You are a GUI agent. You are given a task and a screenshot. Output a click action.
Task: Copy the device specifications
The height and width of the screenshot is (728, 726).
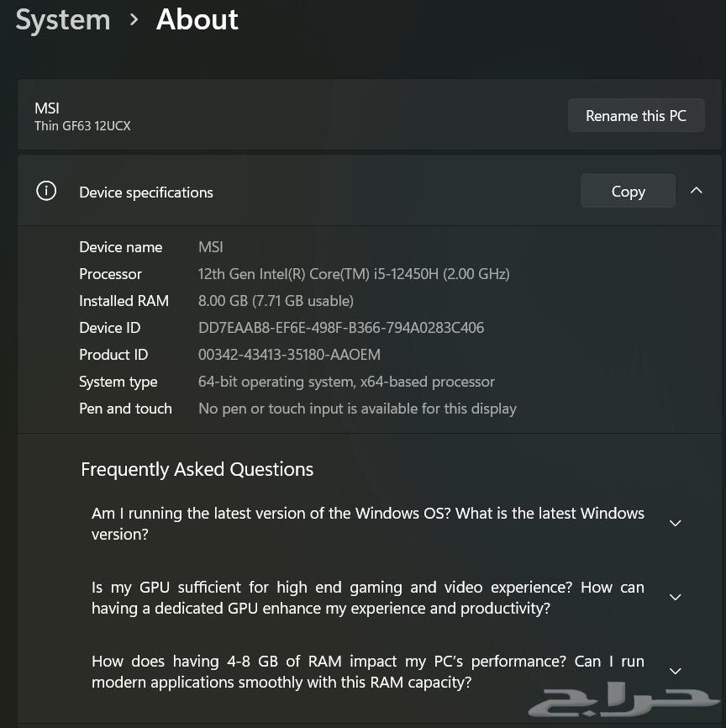(x=628, y=191)
